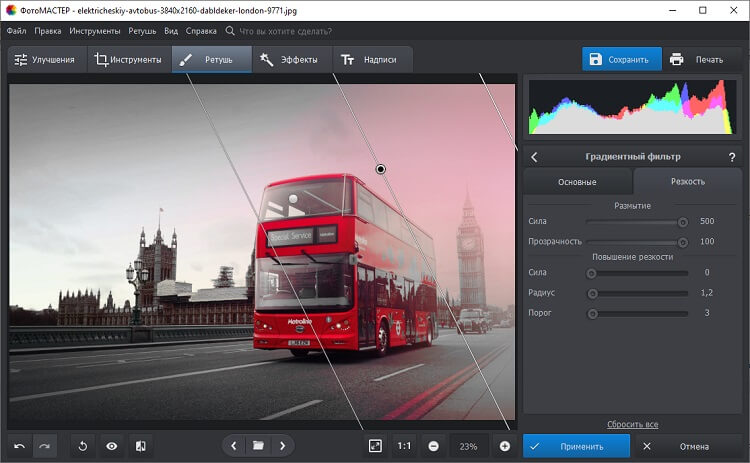Click the Сбросить все link

(x=632, y=425)
